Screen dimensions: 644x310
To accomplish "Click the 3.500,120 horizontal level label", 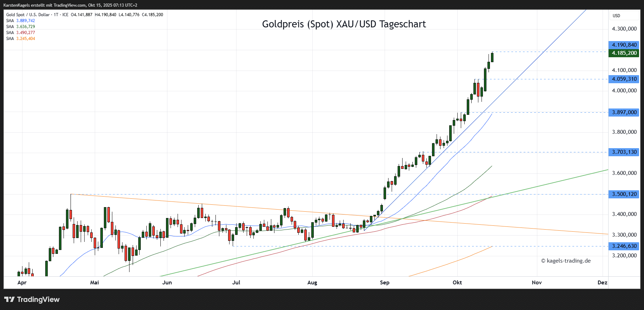I will pos(624,194).
